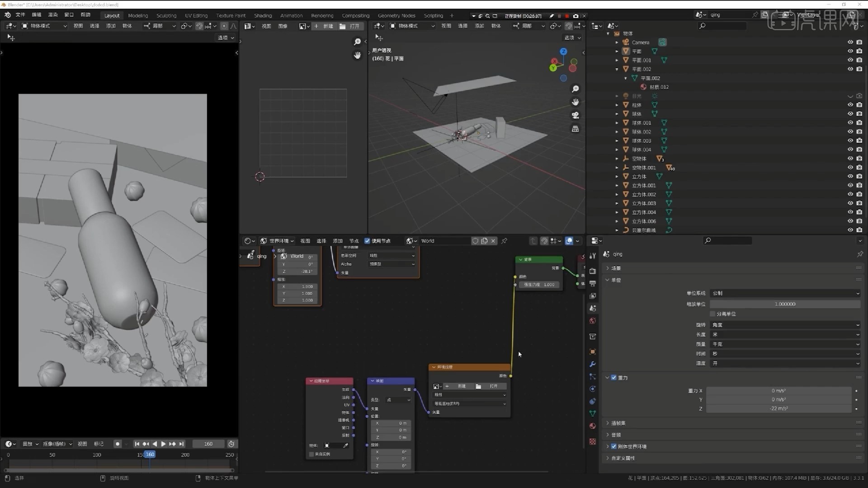Open the 等距圆柱(ERP) projection dropdown

[x=469, y=404]
